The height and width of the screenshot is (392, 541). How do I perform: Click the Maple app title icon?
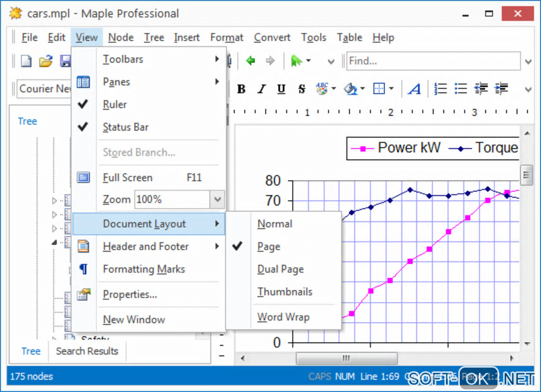point(15,13)
